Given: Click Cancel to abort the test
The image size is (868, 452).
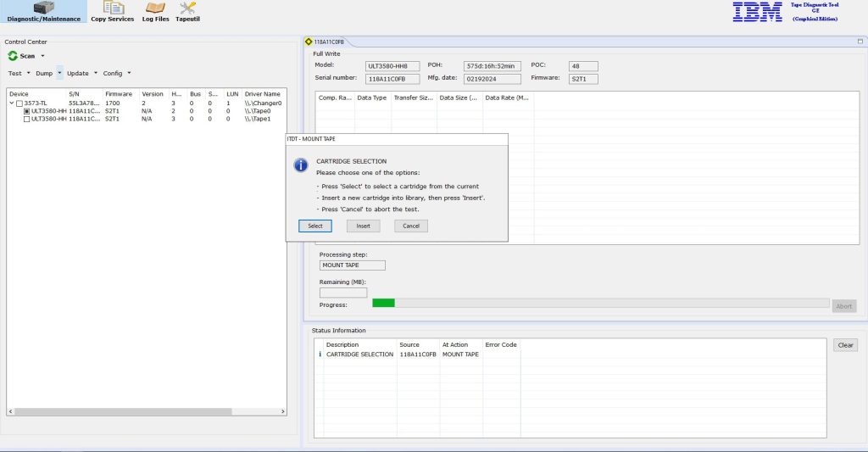Looking at the screenshot, I should pos(411,226).
